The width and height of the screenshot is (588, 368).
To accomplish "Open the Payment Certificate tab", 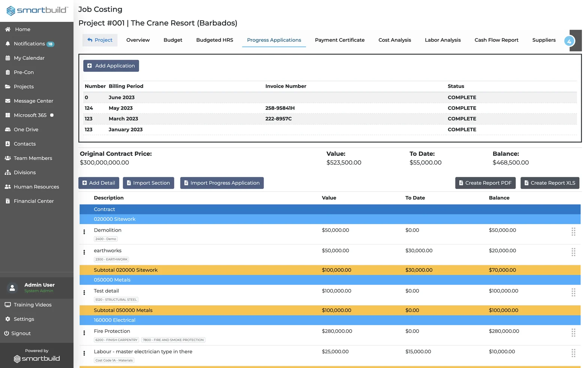I will click(340, 40).
